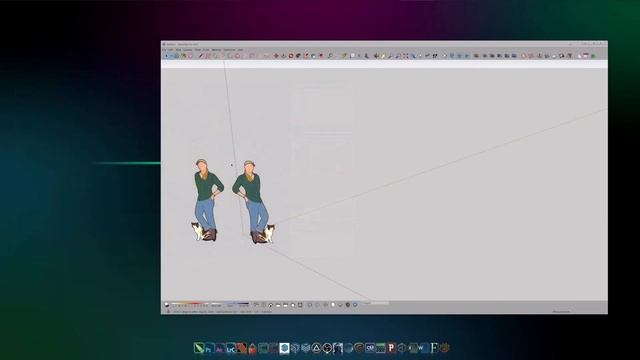Viewport: 640px width, 360px height.
Task: Choose the pink Eraser tool
Action: (x=191, y=56)
